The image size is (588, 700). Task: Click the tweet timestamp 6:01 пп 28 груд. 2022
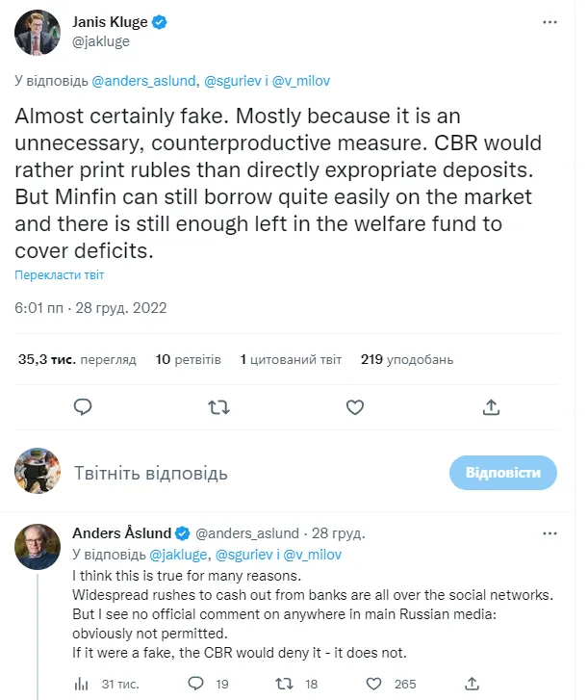coord(90,308)
